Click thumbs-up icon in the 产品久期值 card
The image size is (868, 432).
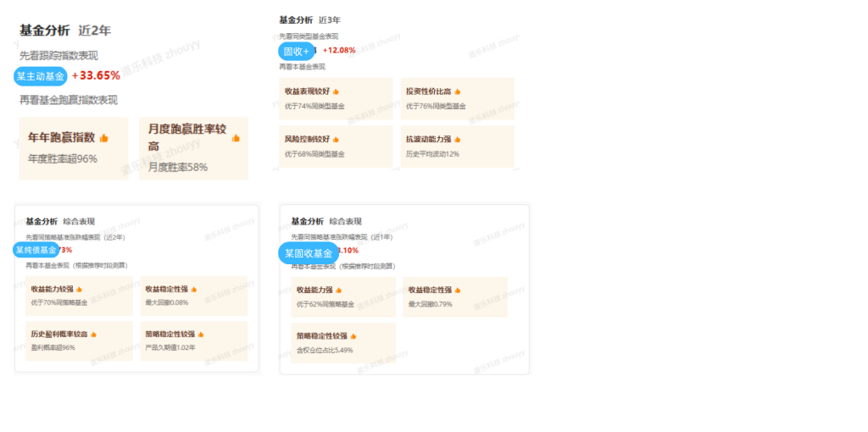(x=201, y=334)
